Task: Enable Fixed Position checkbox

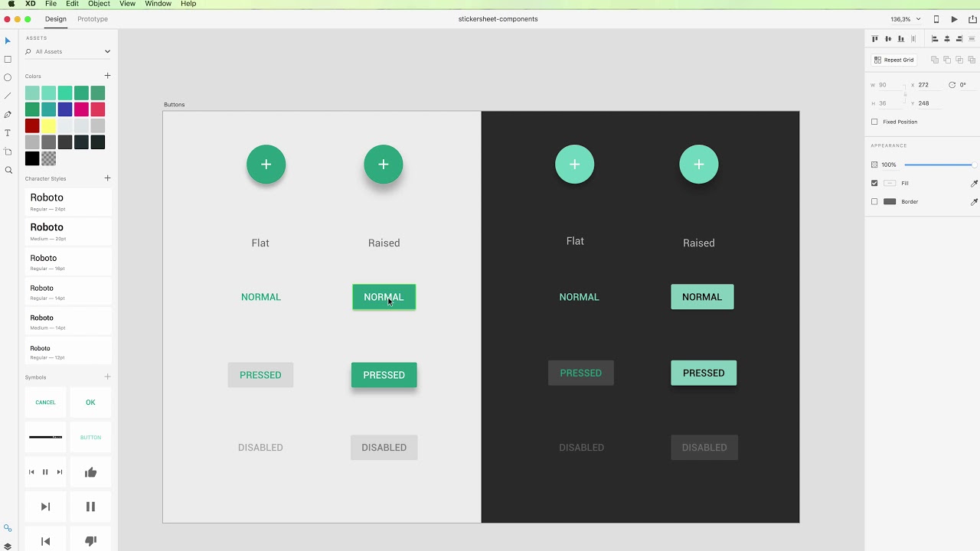Action: click(874, 122)
